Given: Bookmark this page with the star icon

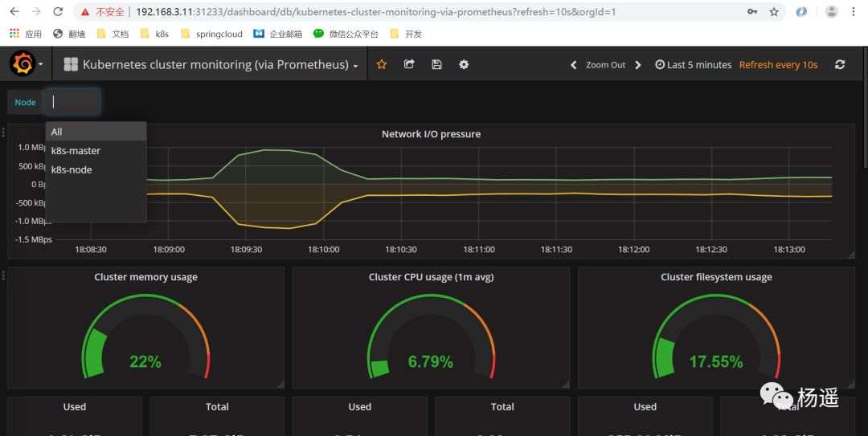Looking at the screenshot, I should coord(774,11).
